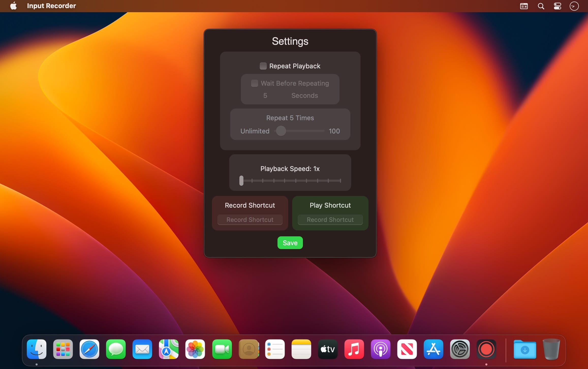Open Contacts from the Dock
This screenshot has height=369, width=588.
coord(249,349)
